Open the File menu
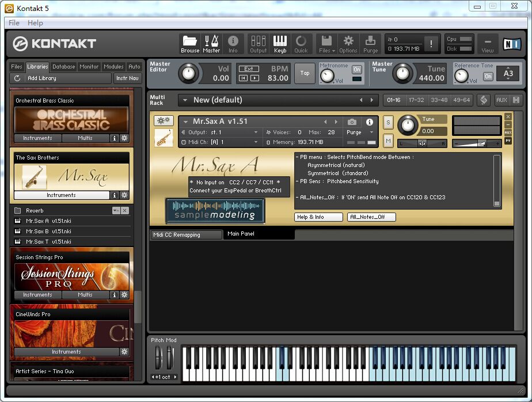This screenshot has height=402, width=532. pyautogui.click(x=14, y=22)
